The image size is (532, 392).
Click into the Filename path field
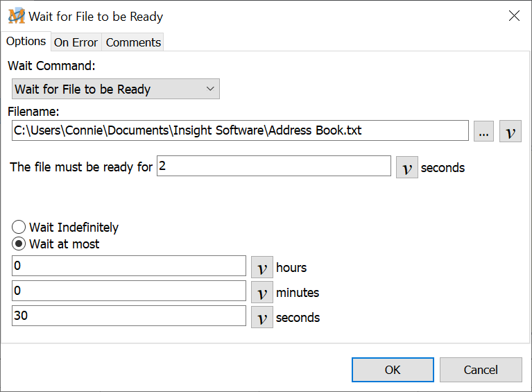pos(239,130)
